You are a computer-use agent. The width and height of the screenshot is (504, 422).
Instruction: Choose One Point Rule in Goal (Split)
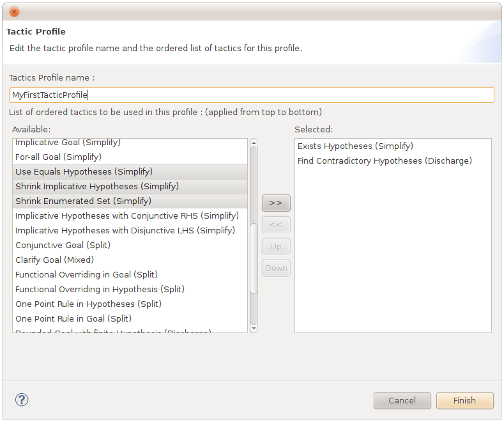73,318
